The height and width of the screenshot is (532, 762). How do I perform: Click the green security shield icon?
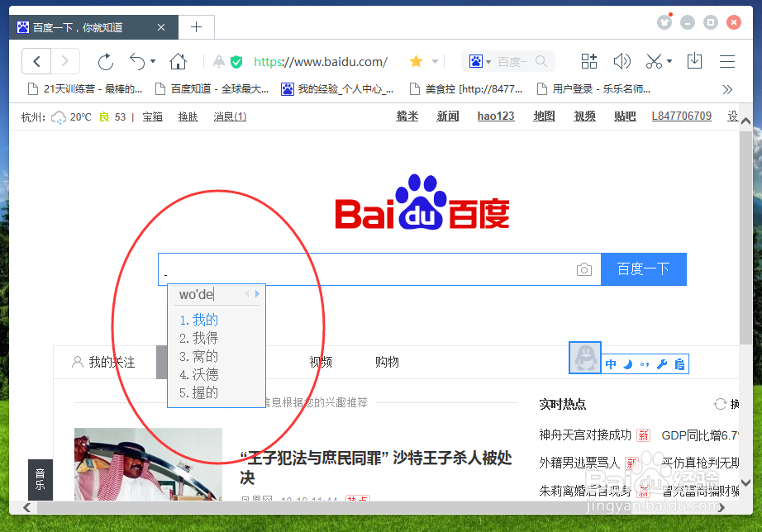click(236, 62)
